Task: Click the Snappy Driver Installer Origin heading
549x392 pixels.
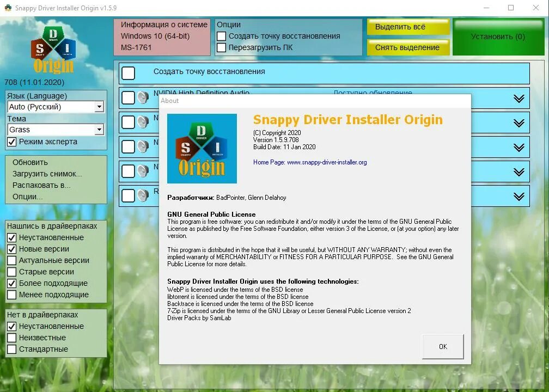Action: pyautogui.click(x=347, y=120)
